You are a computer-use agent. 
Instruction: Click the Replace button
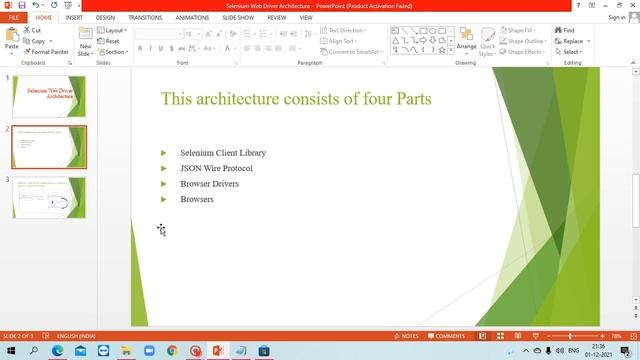pyautogui.click(x=569, y=41)
